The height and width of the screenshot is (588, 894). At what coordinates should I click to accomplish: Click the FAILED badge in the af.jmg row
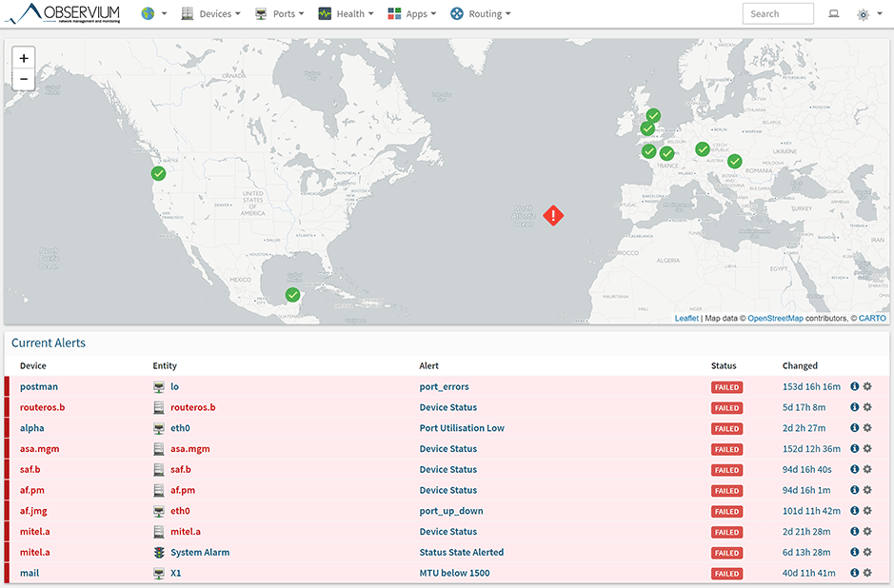pyautogui.click(x=727, y=511)
